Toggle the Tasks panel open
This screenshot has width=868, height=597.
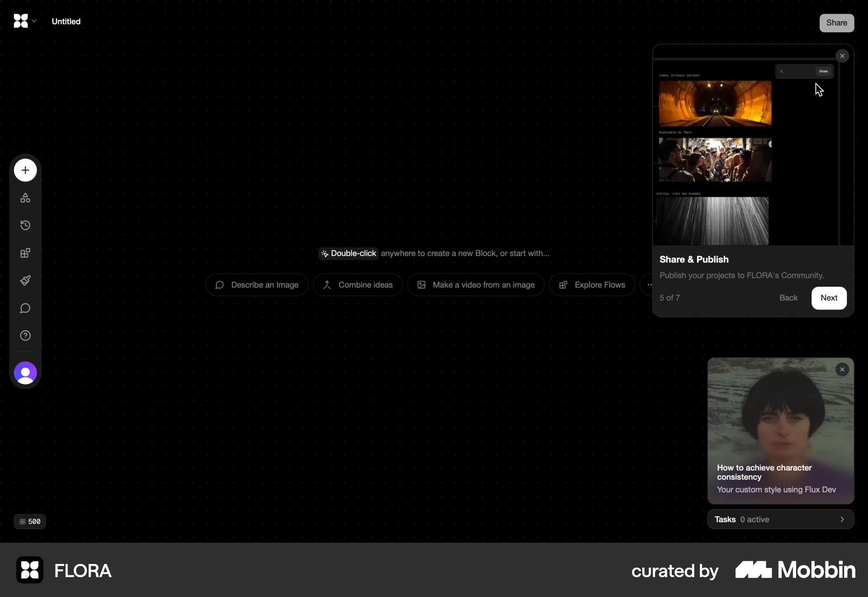click(x=769, y=519)
